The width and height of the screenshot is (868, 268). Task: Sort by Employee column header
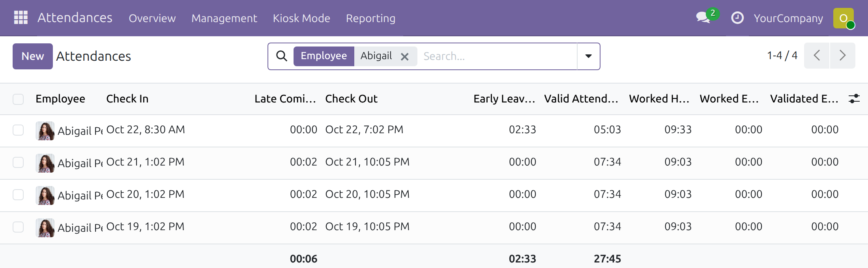point(60,99)
